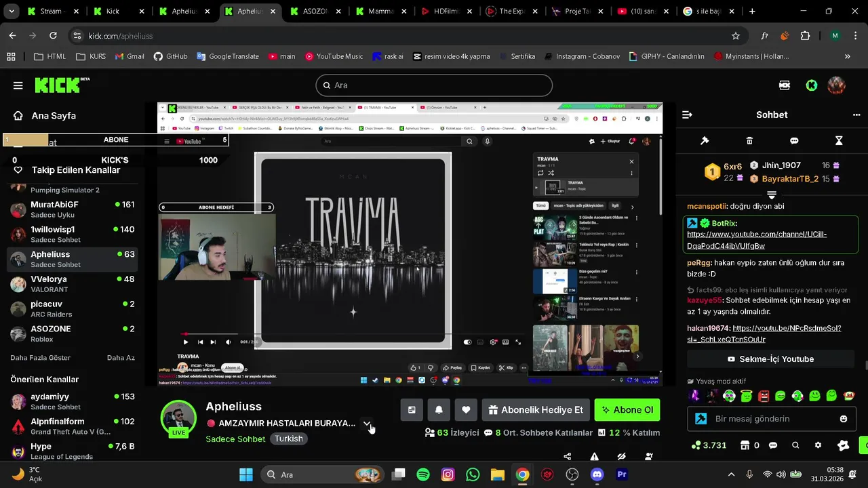The height and width of the screenshot is (488, 868).
Task: Open the creator dashboard camera icon
Action: point(785,85)
